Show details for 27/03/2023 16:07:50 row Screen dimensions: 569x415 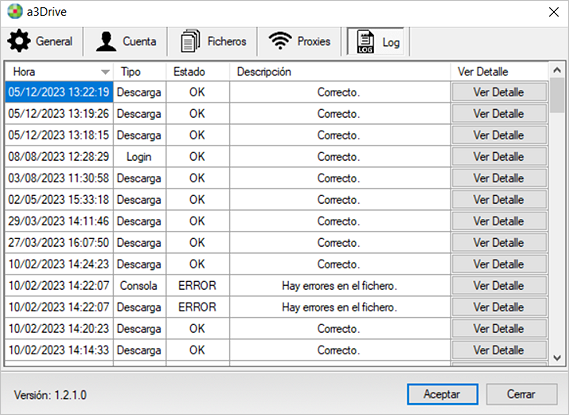[499, 242]
